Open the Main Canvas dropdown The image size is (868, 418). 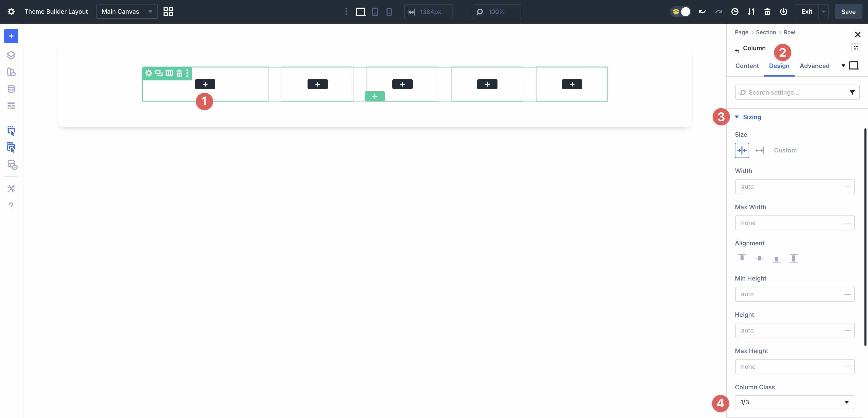tap(126, 11)
